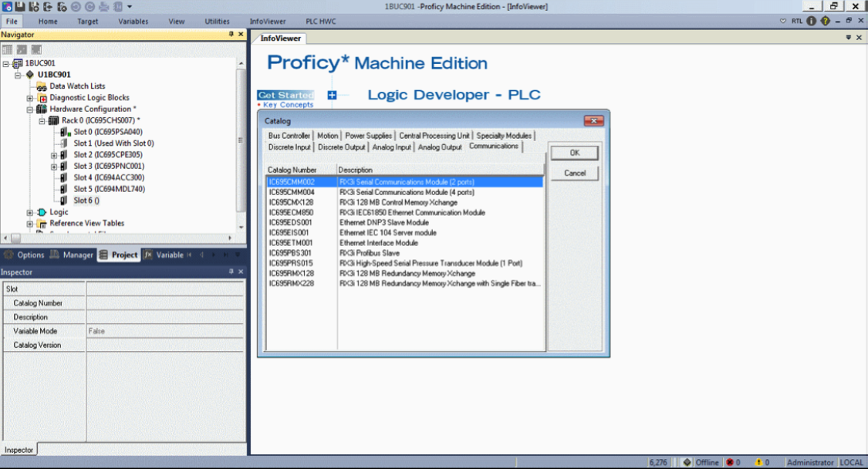
Task: Open the help question mark icon
Action: pos(826,21)
